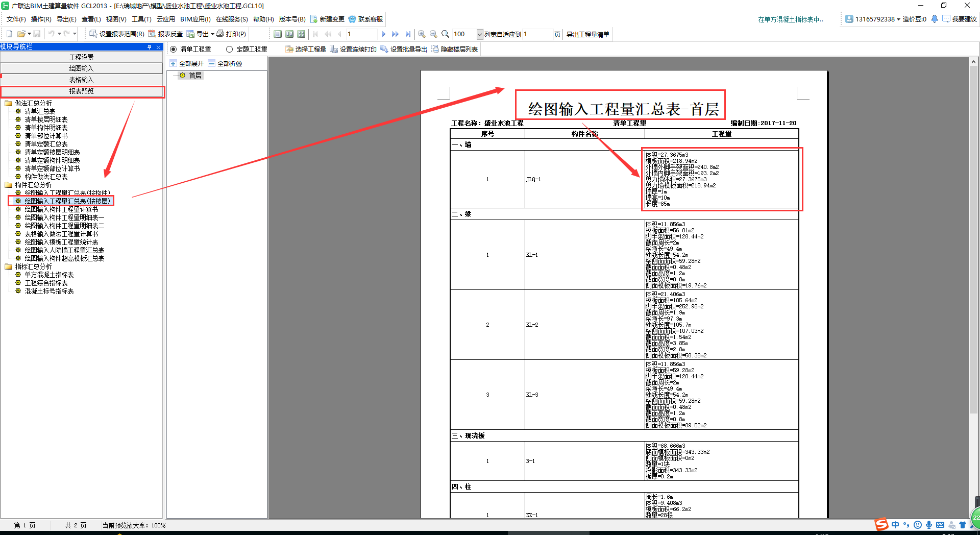The image size is (980, 535).
Task: Click 报表反查 report reverse lookup
Action: [165, 34]
